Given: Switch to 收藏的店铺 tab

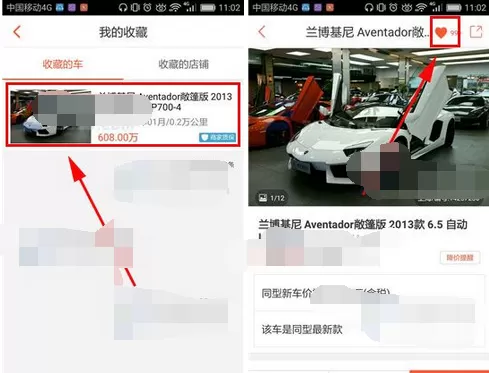Looking at the screenshot, I should tap(184, 64).
